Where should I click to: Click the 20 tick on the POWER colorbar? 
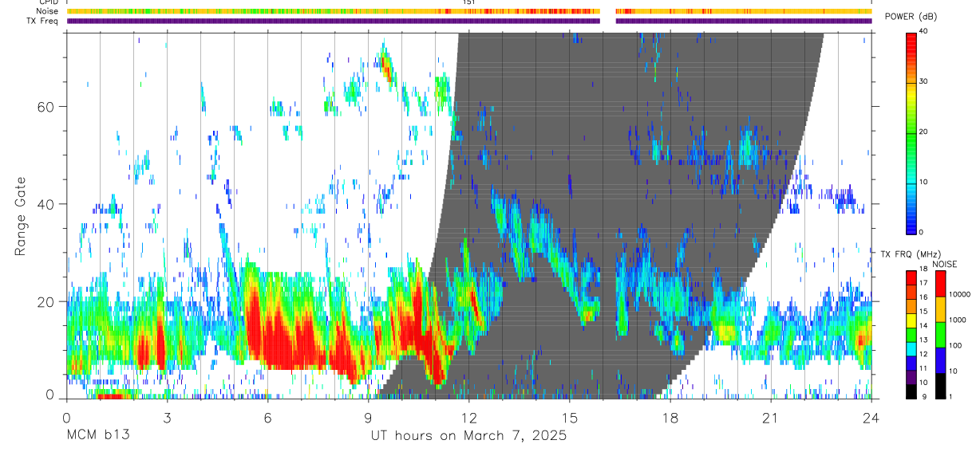(x=925, y=132)
